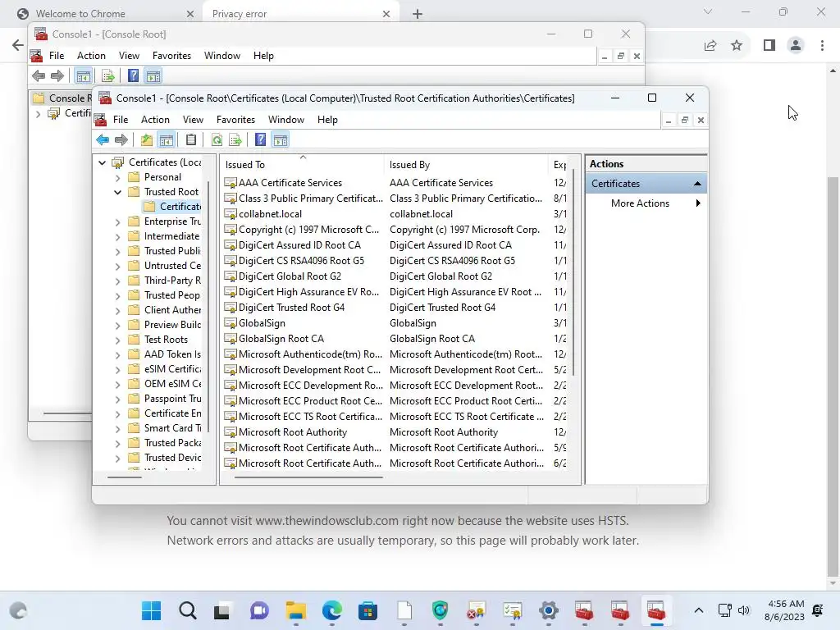The image size is (840, 630).
Task: Select GlobalSign Root CA in the Issued To column
Action: tap(281, 339)
